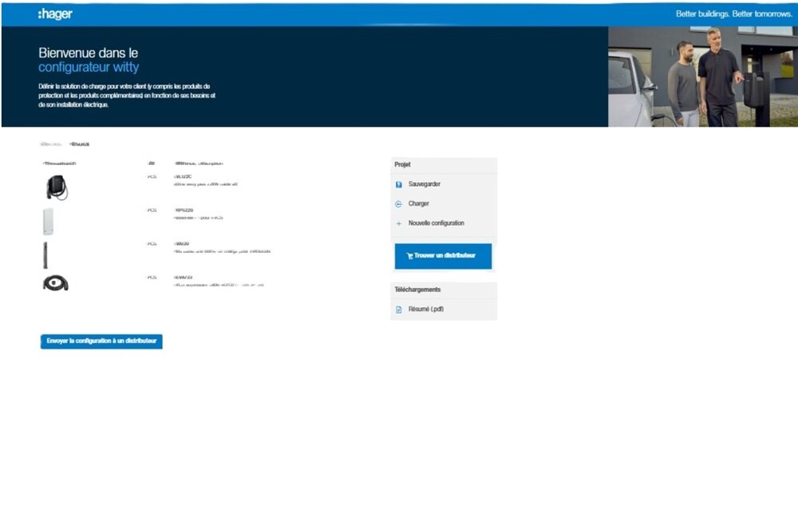The height and width of the screenshot is (532, 798).
Task: Click 'Better buildings. Better tomorrows.' slogan
Action: tap(734, 14)
